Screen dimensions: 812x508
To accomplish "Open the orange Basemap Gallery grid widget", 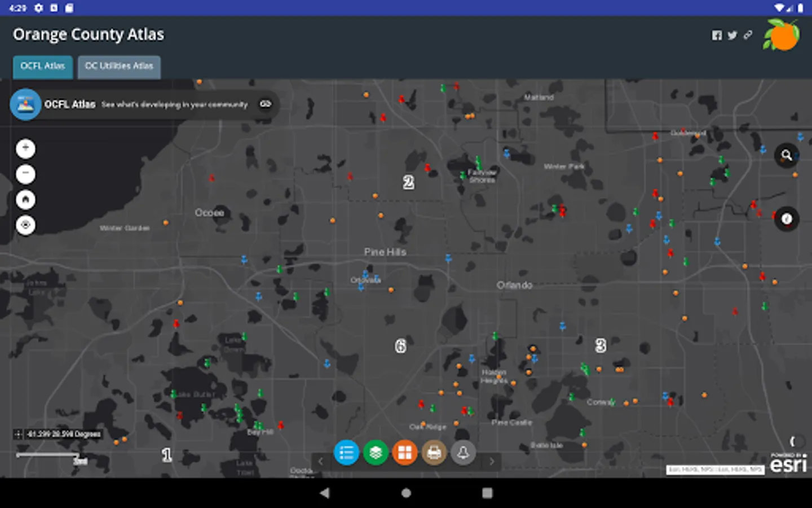I will tap(405, 453).
